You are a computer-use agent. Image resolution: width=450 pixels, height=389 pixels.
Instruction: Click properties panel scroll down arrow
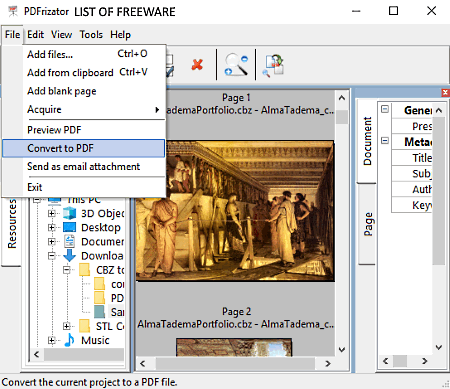pos(439,347)
